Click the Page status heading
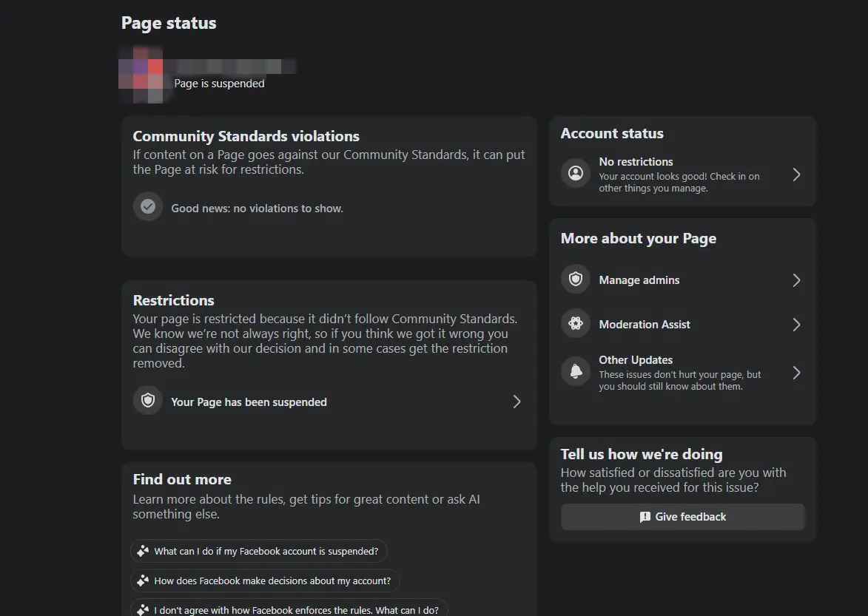Screen dimensions: 868x616 coord(169,23)
